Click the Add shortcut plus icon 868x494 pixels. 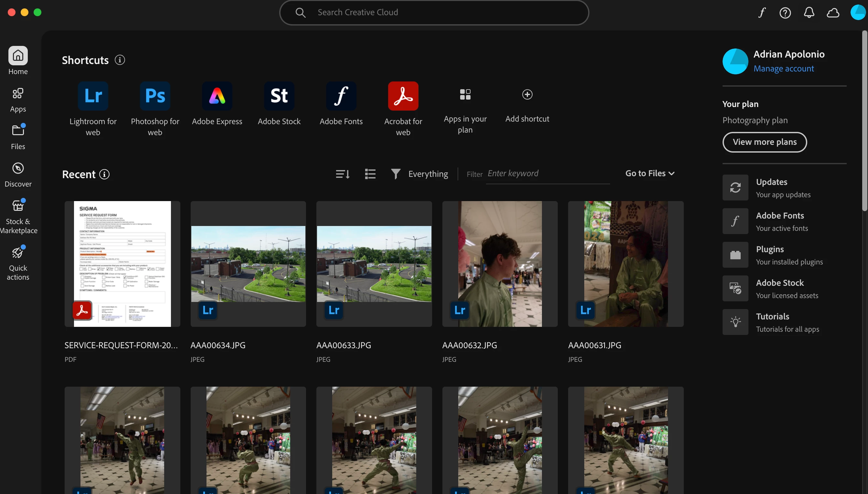(527, 95)
